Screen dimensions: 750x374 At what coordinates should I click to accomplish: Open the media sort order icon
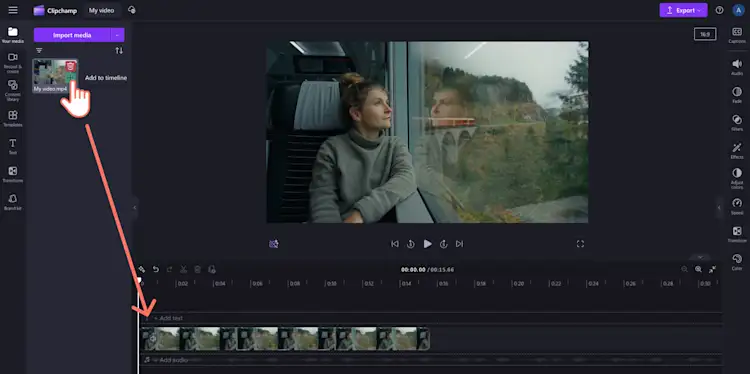pyautogui.click(x=119, y=51)
